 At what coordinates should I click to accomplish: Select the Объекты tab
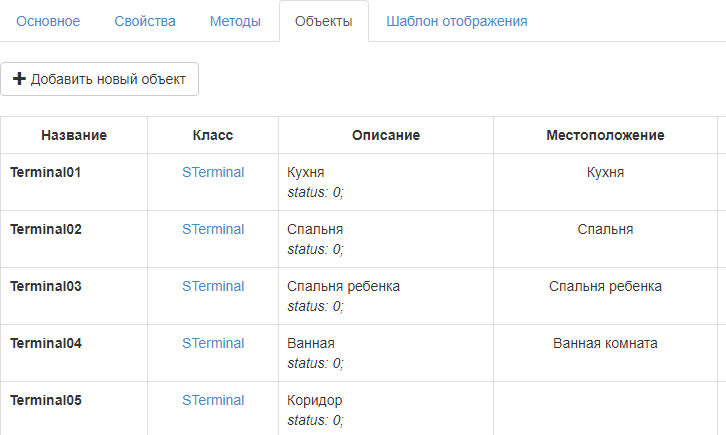pos(323,21)
